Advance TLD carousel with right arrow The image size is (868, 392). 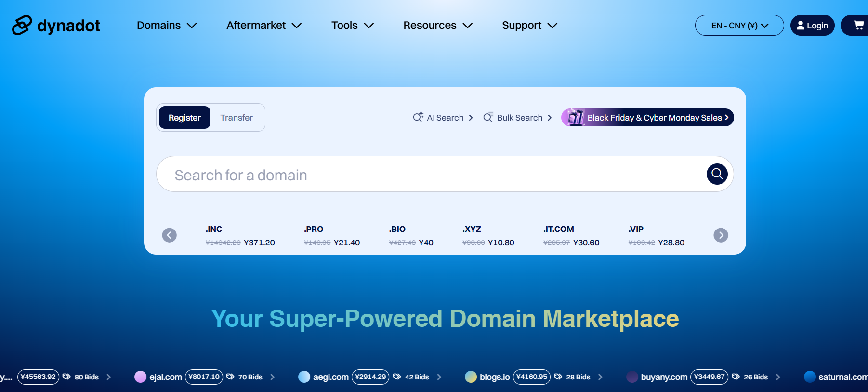721,235
